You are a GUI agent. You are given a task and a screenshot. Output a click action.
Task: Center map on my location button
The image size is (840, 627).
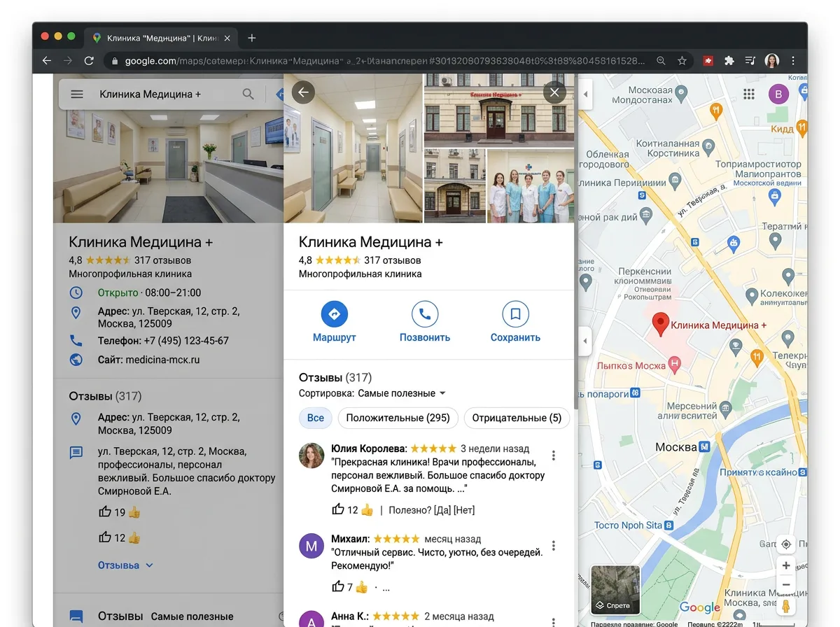pyautogui.click(x=786, y=544)
